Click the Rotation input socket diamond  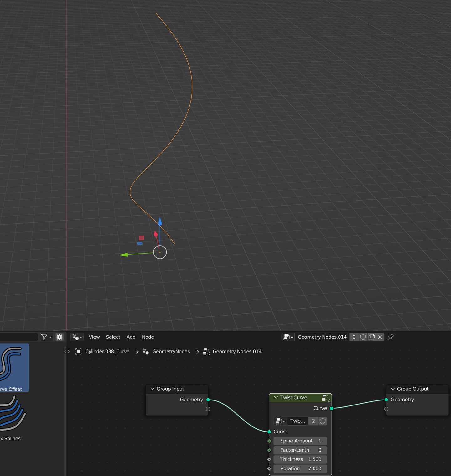click(269, 469)
